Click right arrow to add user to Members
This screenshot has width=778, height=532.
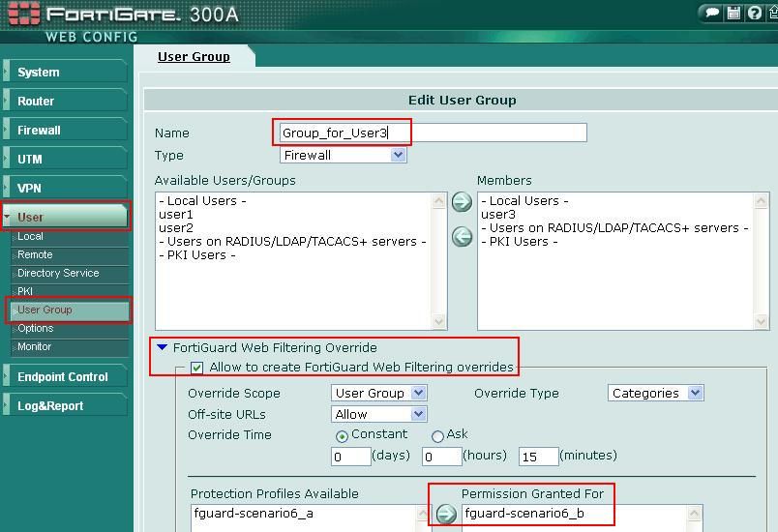click(x=462, y=201)
